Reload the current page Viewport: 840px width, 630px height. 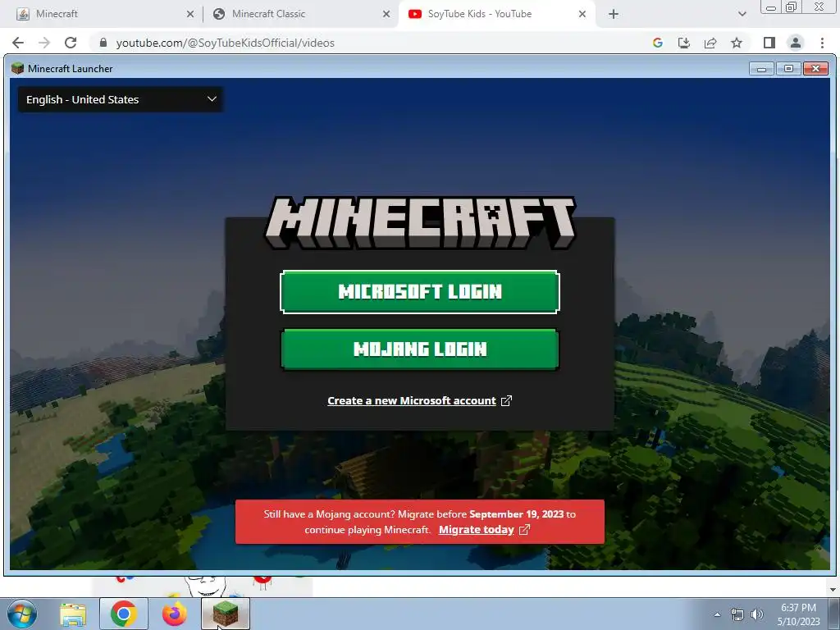pyautogui.click(x=71, y=43)
